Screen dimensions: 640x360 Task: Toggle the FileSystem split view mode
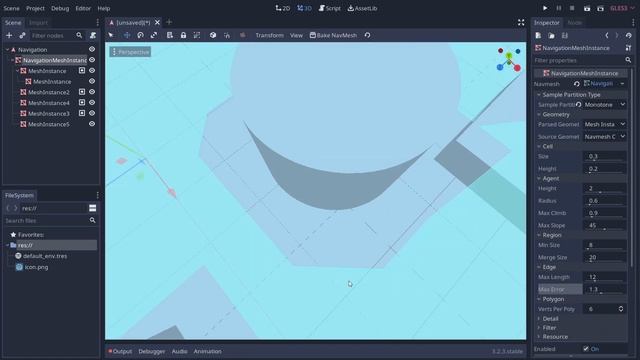(93, 208)
